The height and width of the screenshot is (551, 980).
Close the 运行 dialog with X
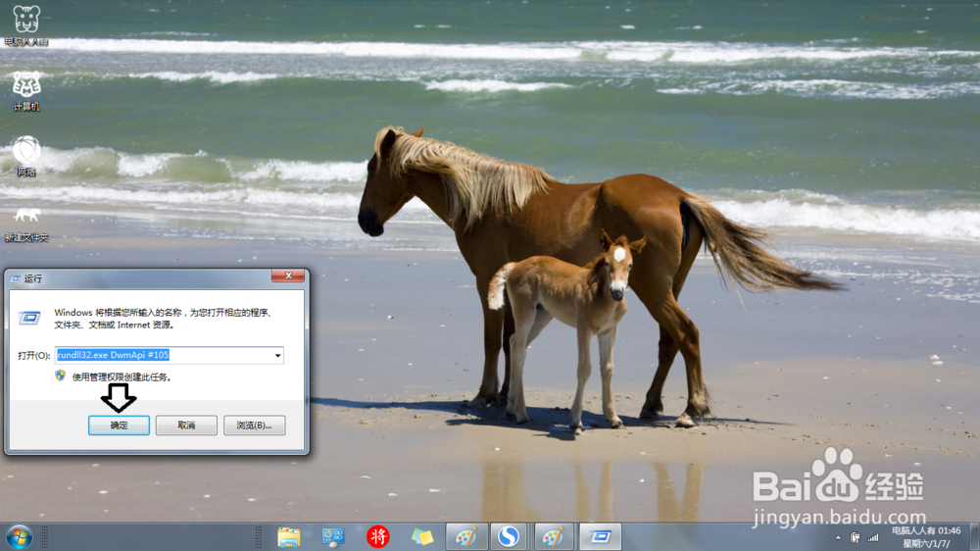click(x=288, y=275)
